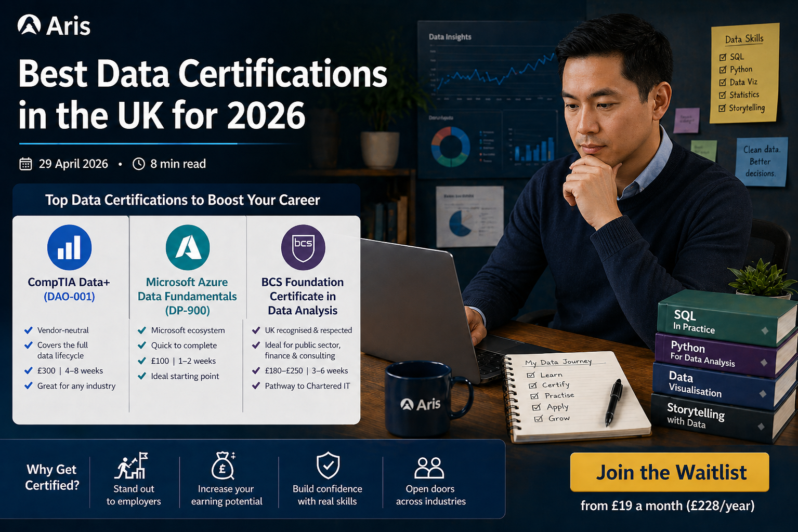Click the two-people Open doors icon
Image resolution: width=798 pixels, height=532 pixels.
coord(429,468)
